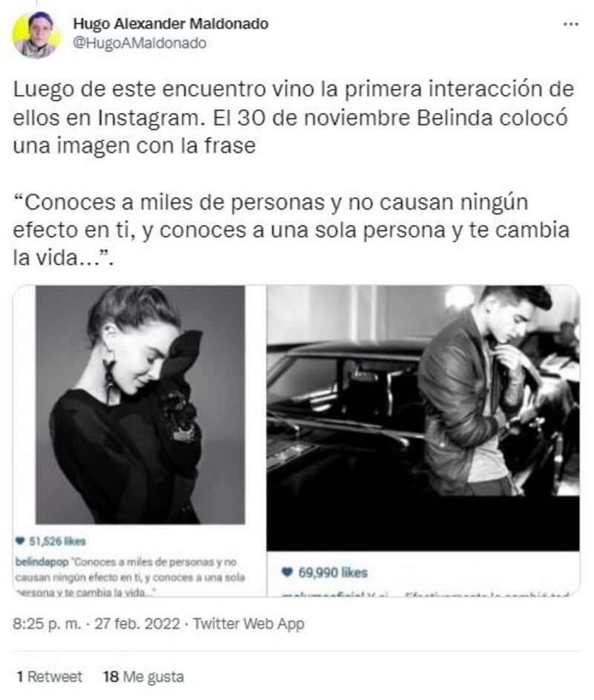View the 1 Retweet list
The image size is (594, 700).
tap(49, 677)
